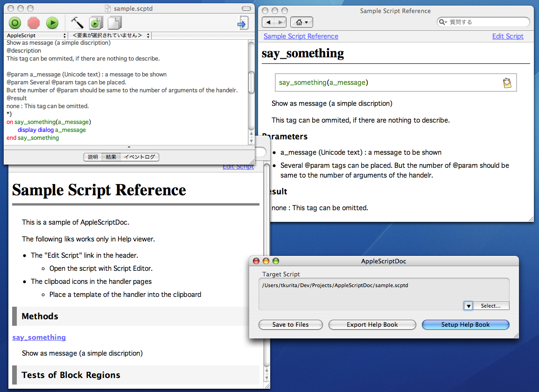Click the browser window's vertical scrollbar
539x392 pixels.
(x=267, y=264)
